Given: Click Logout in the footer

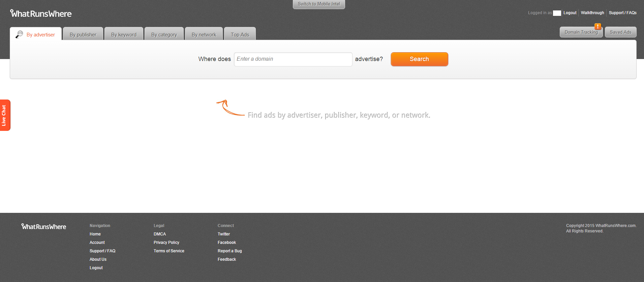Looking at the screenshot, I should tap(96, 268).
